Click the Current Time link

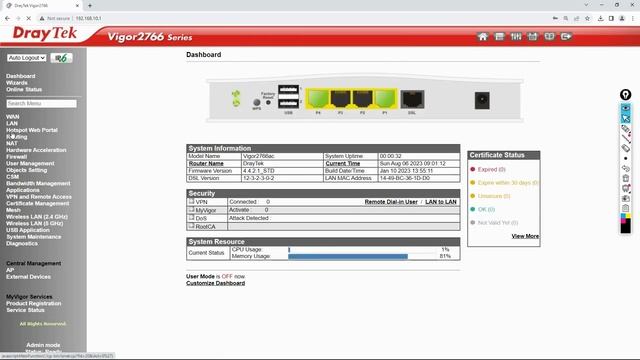point(343,164)
